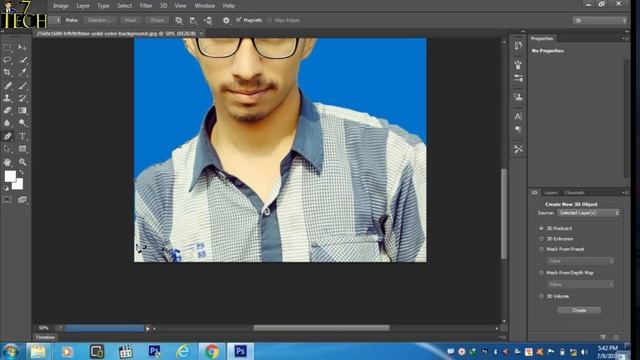Select the Zoom tool

click(x=22, y=162)
